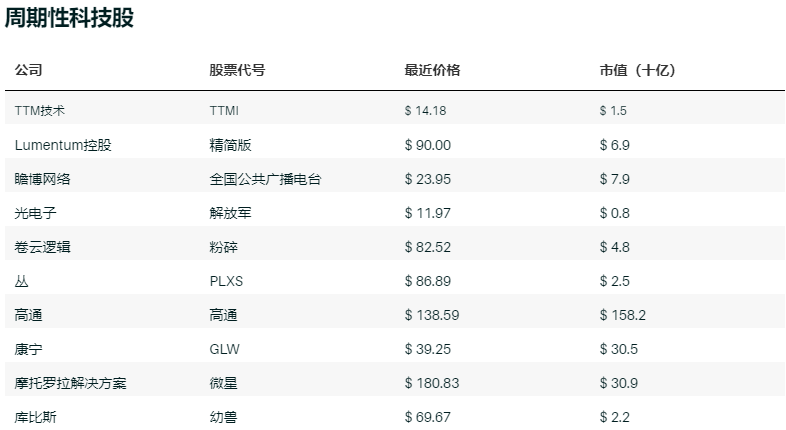This screenshot has width=786, height=430.
Task: Click the price $ 82.52
Action: [x=428, y=248]
